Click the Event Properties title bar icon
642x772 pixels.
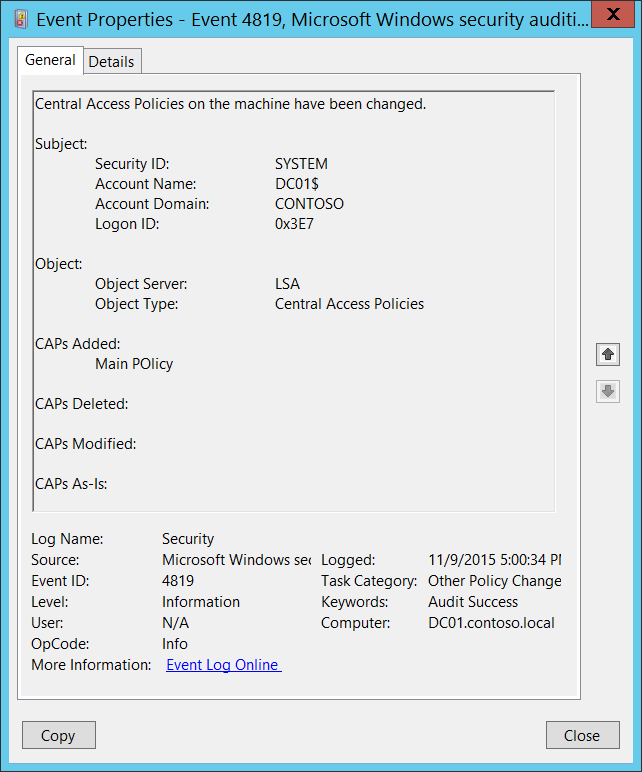(x=21, y=20)
